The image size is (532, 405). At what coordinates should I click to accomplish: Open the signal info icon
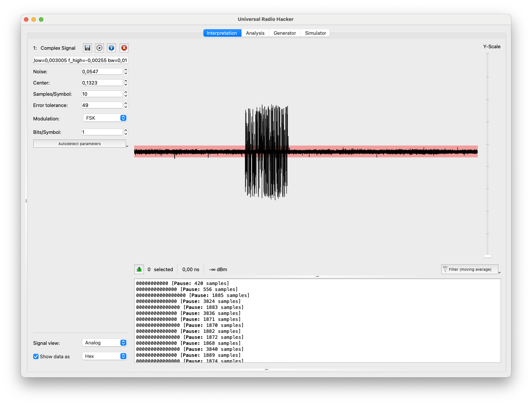click(x=111, y=48)
